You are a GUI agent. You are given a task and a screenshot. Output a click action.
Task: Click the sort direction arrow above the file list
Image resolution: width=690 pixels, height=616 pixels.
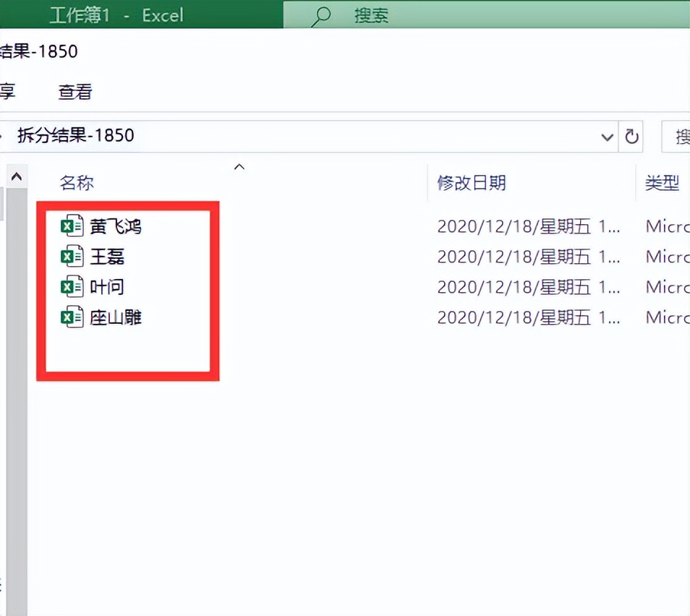point(239,166)
